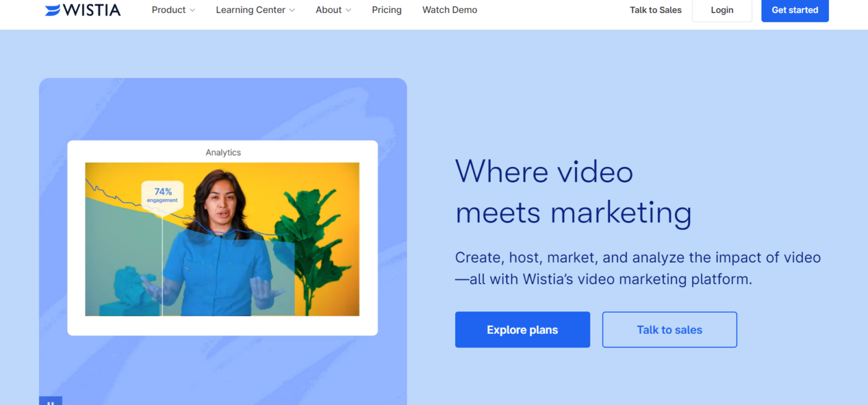Click the 'Where video meets marketing' headline
The height and width of the screenshot is (405, 868).
(x=573, y=191)
